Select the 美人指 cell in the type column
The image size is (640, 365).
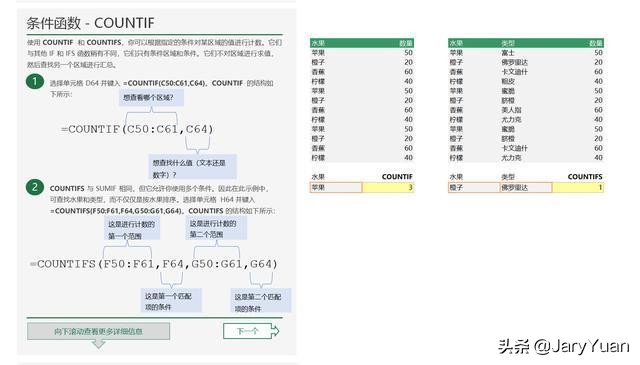point(511,110)
